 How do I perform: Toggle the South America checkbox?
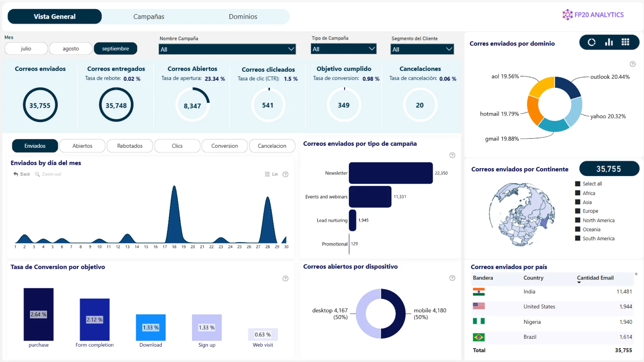(578, 238)
